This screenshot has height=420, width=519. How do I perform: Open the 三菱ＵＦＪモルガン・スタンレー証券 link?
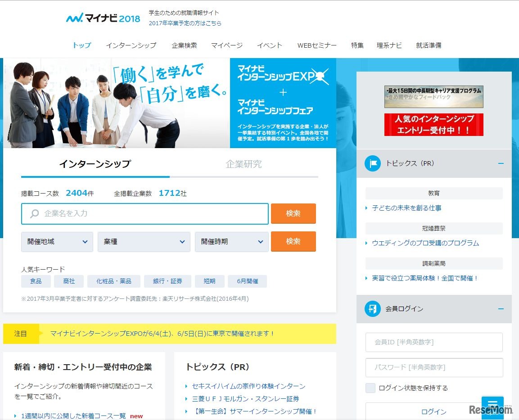[246, 399]
